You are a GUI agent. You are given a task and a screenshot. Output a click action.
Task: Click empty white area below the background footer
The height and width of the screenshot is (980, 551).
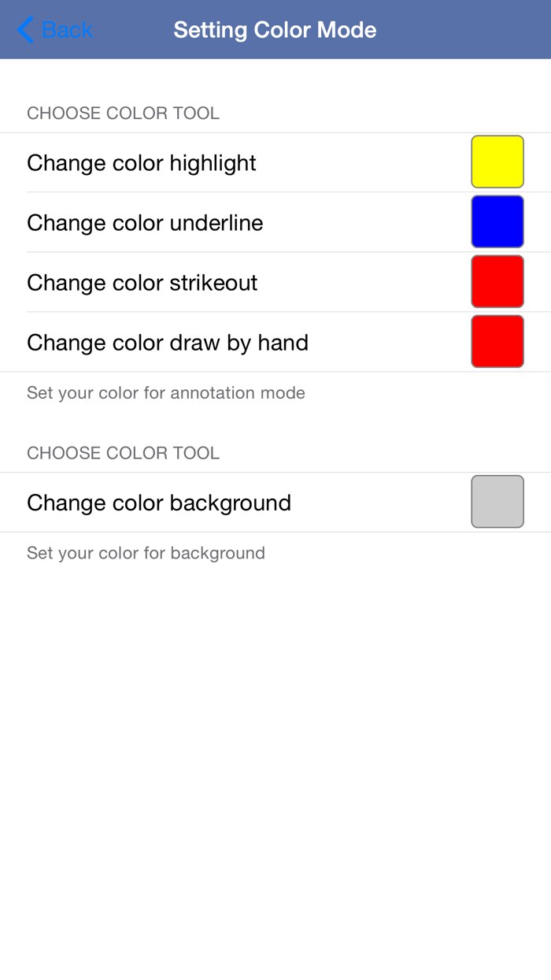point(275,748)
